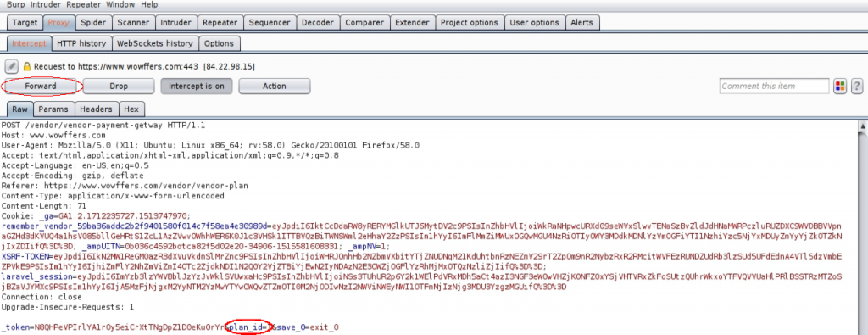Click the Upgrade-Insecure-Requests: 1 line
This screenshot has height=335, width=868.
point(68,306)
